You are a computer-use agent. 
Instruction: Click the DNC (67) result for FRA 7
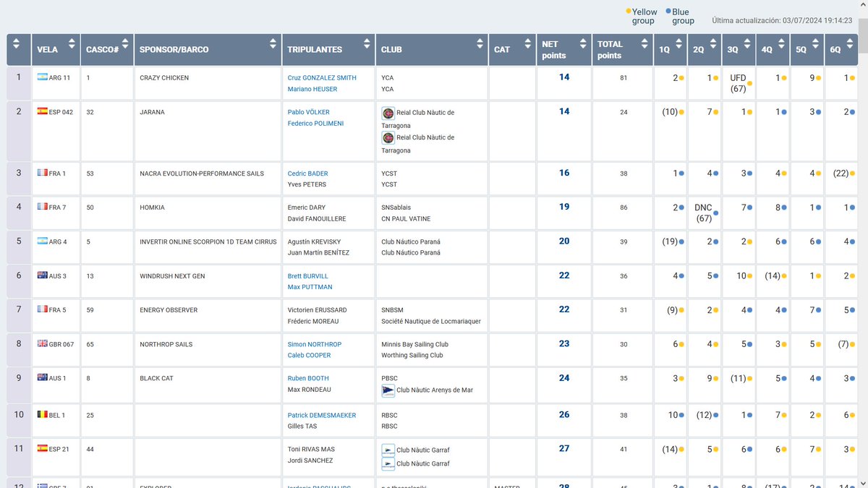tap(704, 213)
